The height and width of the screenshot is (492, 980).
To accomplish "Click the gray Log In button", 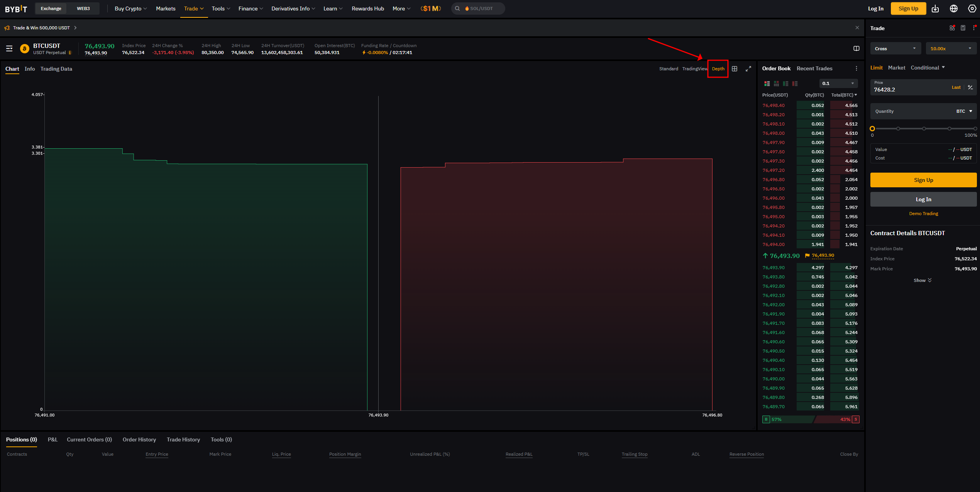I will click(x=923, y=199).
